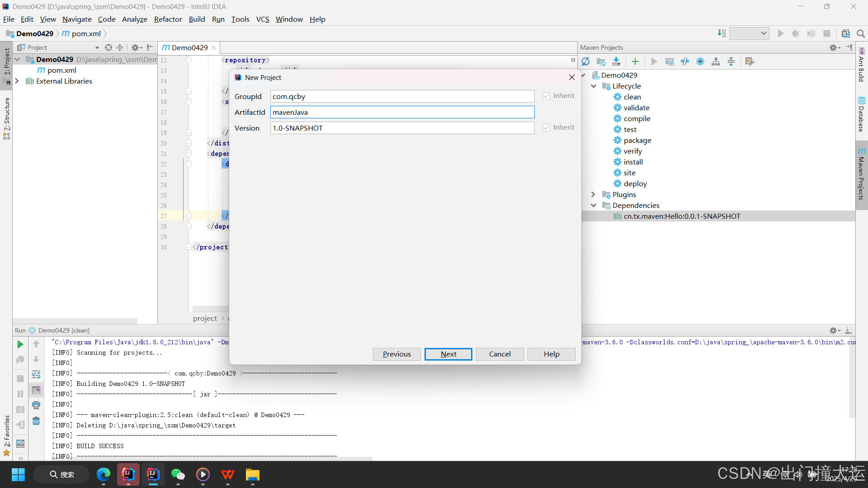The image size is (868, 488).
Task: Click the Previous button
Action: (x=396, y=354)
